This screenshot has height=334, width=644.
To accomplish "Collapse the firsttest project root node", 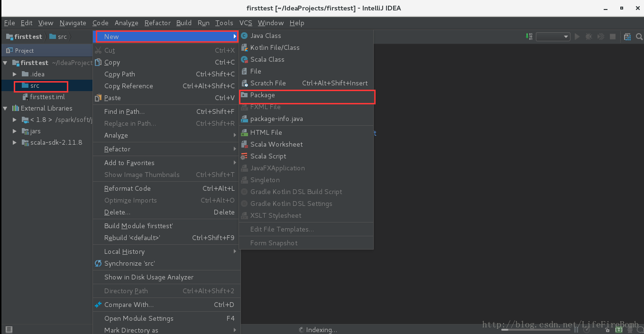I will click(5, 63).
